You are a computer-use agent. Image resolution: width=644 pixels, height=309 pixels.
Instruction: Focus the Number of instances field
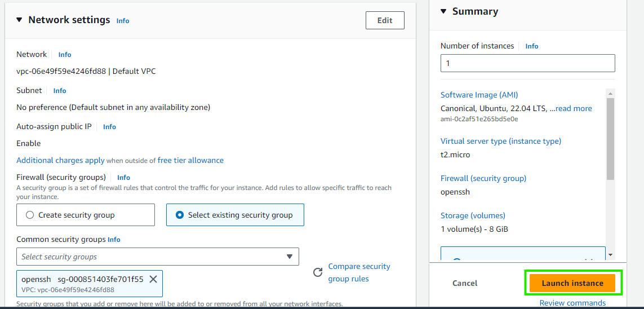click(x=528, y=63)
